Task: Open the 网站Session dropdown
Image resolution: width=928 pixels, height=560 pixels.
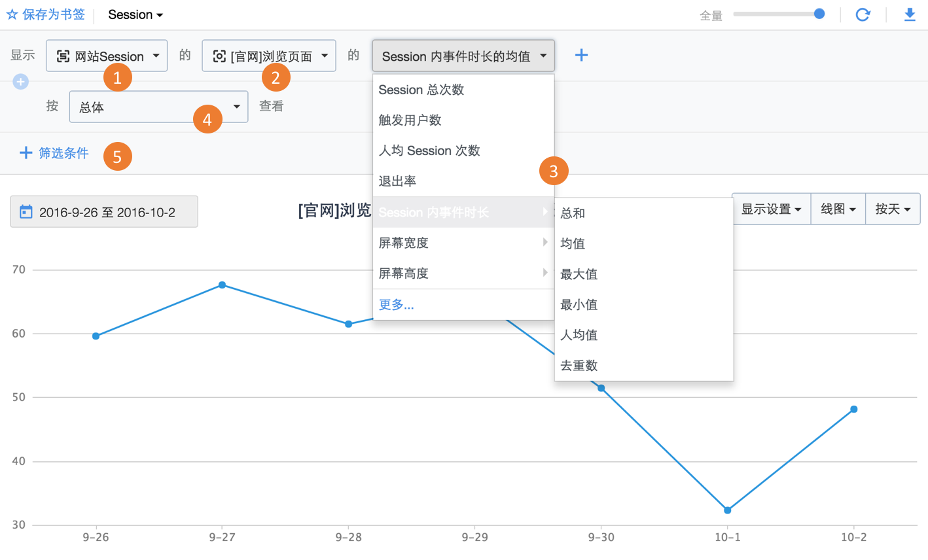Action: (107, 56)
